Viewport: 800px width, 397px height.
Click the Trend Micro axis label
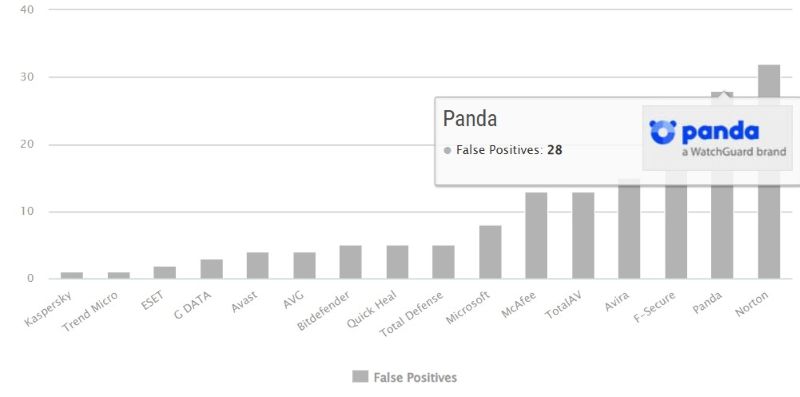click(x=90, y=311)
